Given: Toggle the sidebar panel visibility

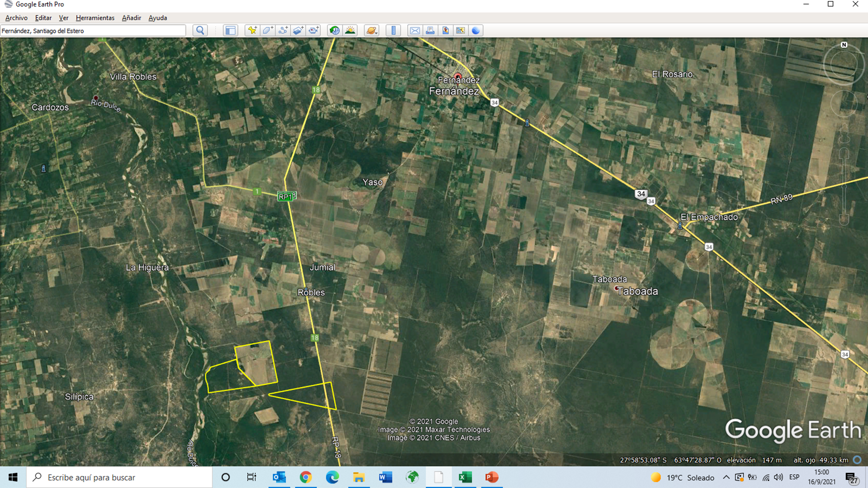Looking at the screenshot, I should tap(230, 30).
